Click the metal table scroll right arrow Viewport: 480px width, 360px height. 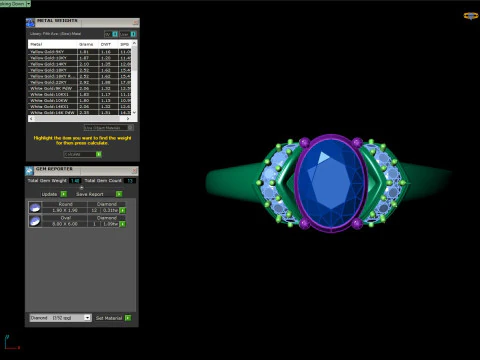click(128, 118)
